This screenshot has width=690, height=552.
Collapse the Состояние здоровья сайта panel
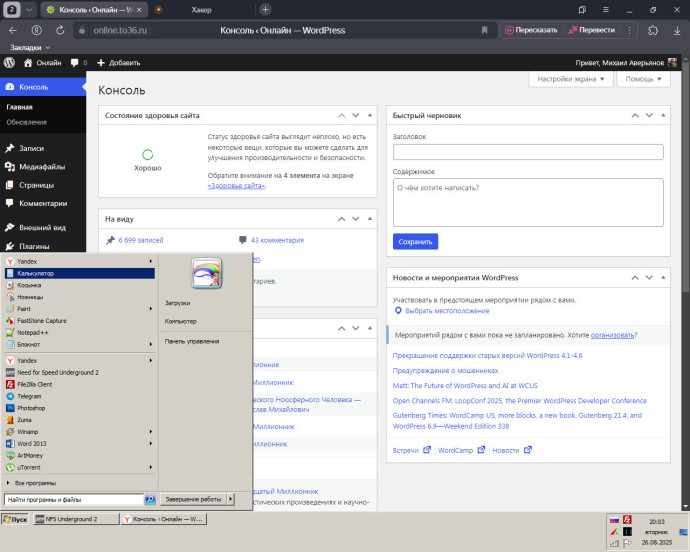tap(370, 115)
